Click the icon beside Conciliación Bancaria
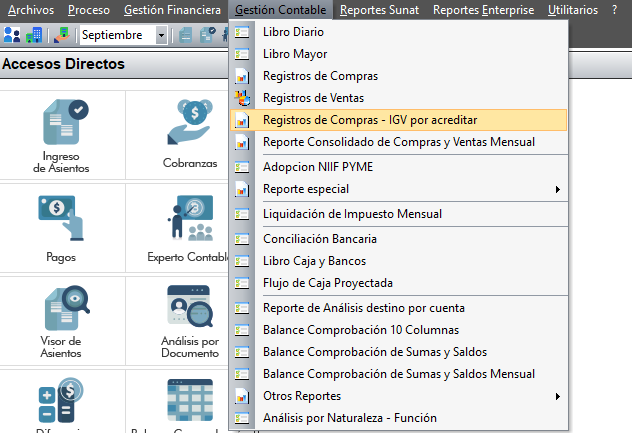632x433 pixels. pos(242,239)
